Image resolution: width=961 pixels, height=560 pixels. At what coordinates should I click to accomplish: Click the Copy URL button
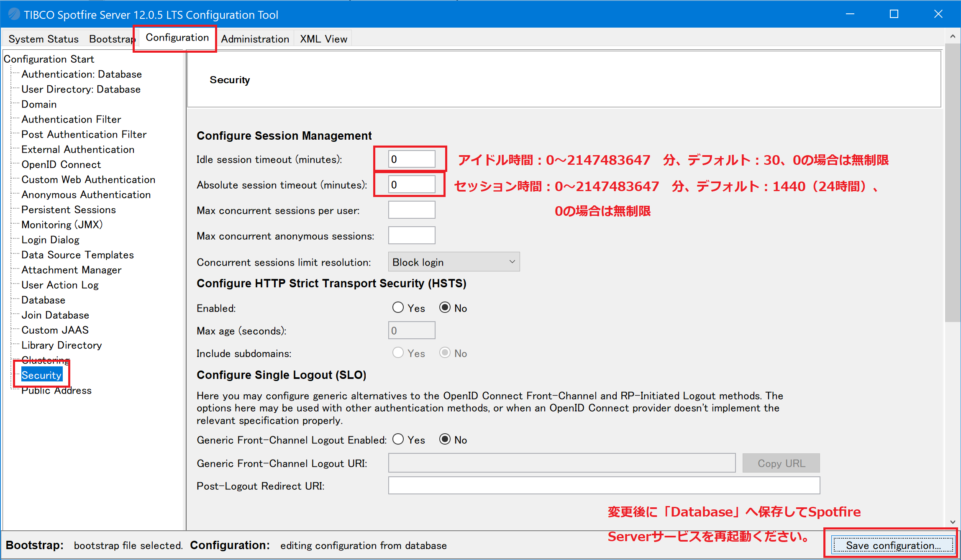(781, 463)
